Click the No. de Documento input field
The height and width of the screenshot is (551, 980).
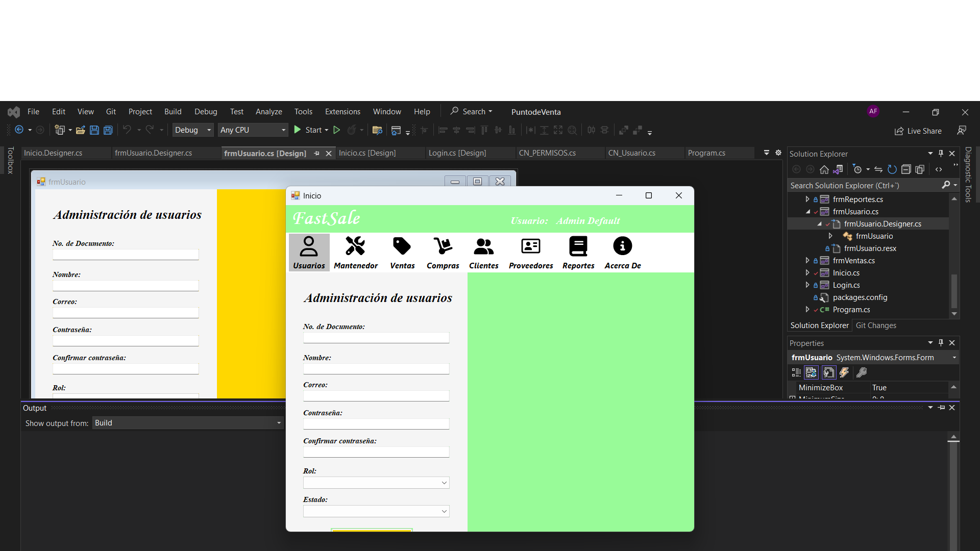377,337
